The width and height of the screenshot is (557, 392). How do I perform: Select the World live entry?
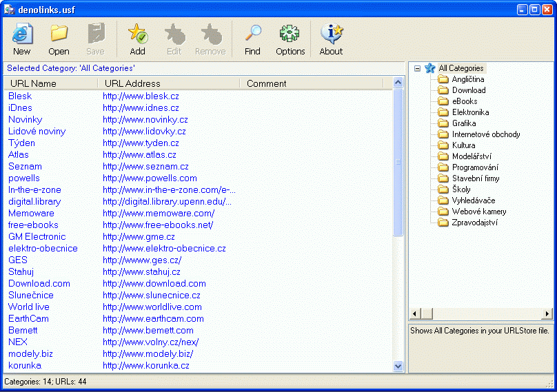click(29, 307)
